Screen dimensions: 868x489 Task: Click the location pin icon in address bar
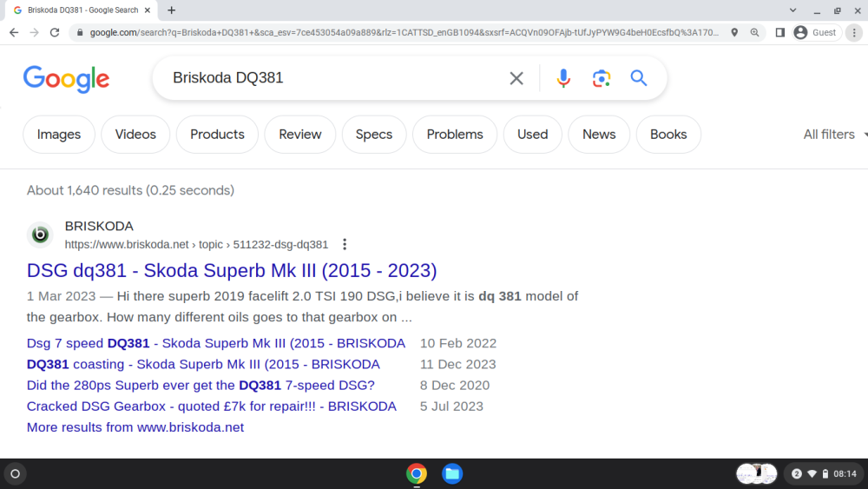coord(734,33)
